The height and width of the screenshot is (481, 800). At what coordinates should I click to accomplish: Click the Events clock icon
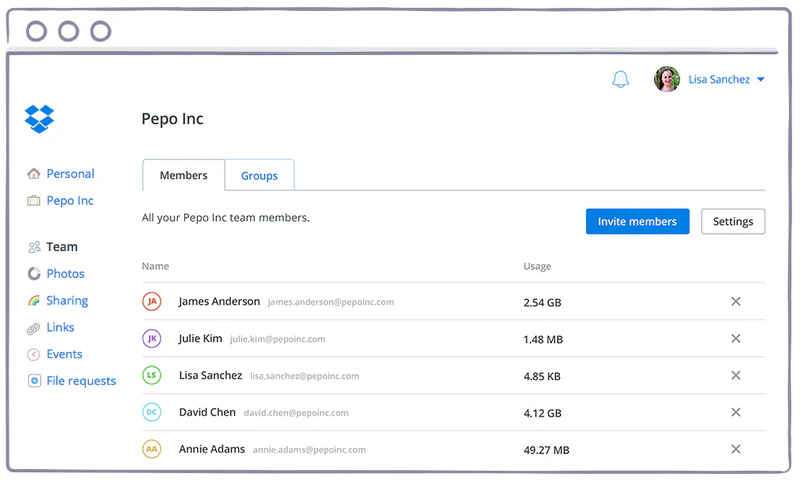(34, 355)
